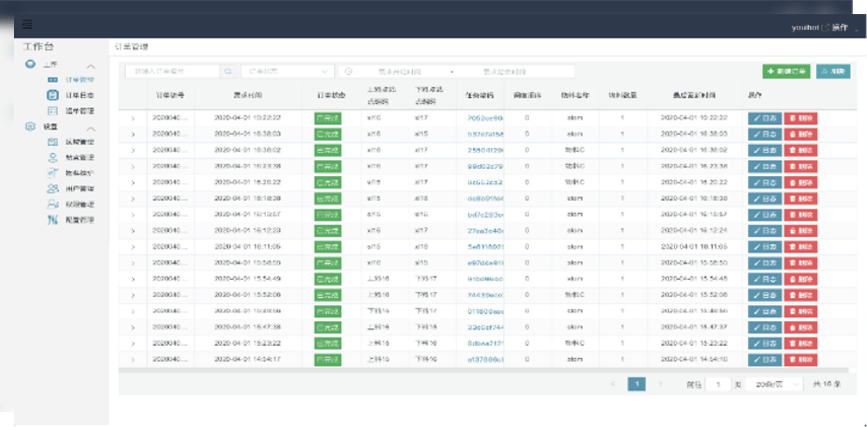The image size is (867, 427).
Task: Click the search magnifier icon
Action: point(228,72)
